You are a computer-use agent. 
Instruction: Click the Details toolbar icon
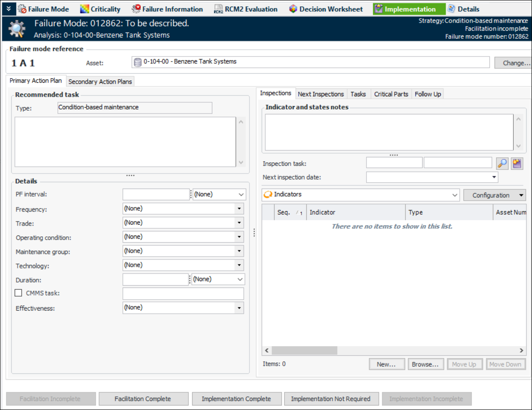pos(452,9)
